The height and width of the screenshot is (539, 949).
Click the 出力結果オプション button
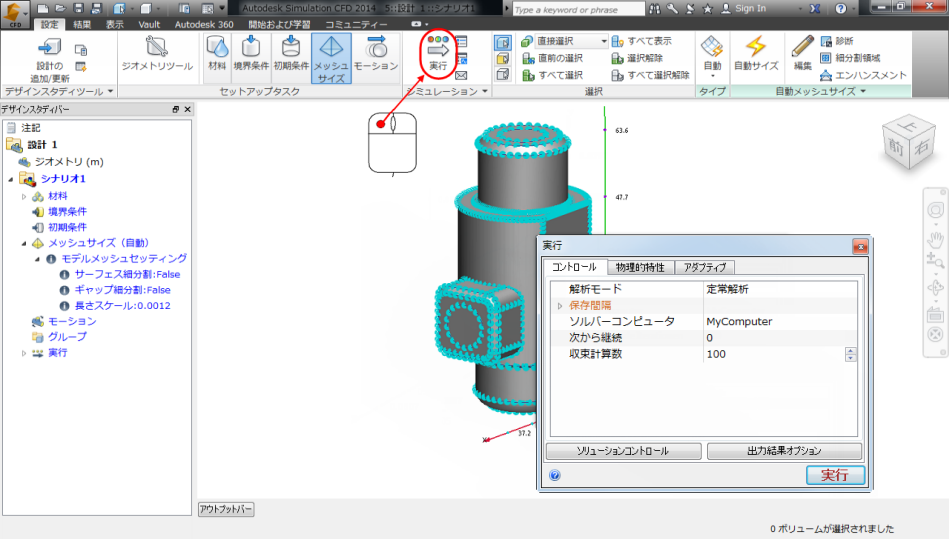[x=784, y=451]
